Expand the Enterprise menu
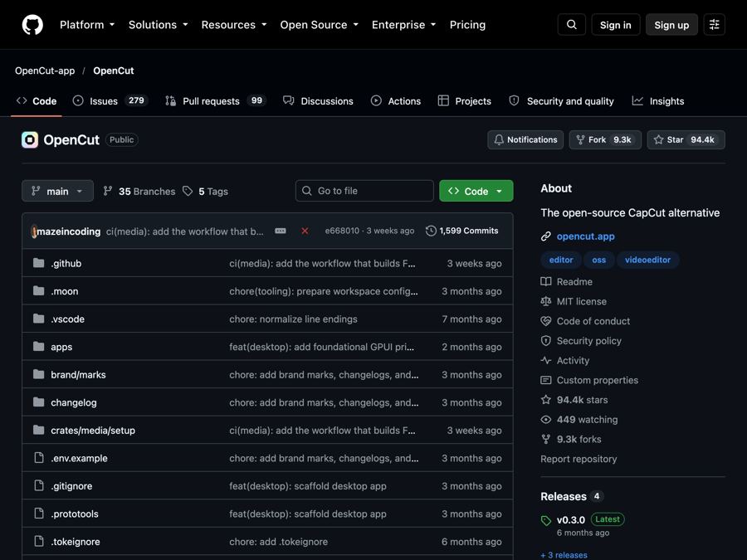Screen dimensions: 747x560 click(404, 25)
